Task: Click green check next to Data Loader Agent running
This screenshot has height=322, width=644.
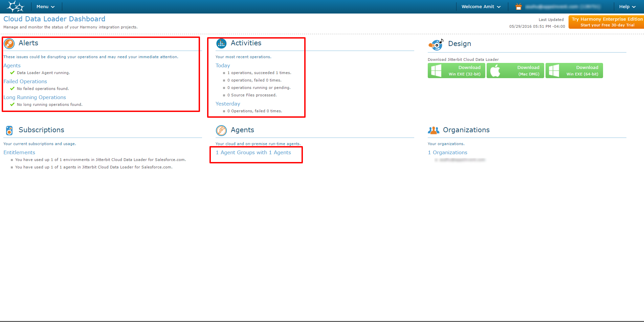Action: pyautogui.click(x=13, y=73)
